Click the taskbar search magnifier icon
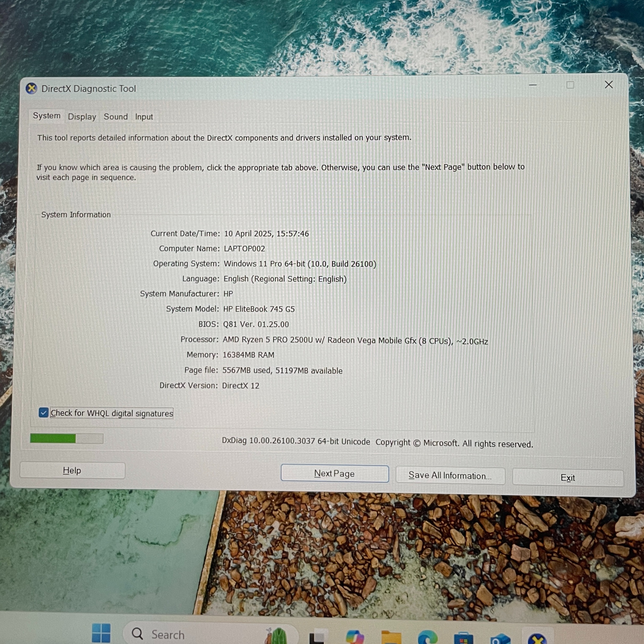Image resolution: width=644 pixels, height=644 pixels. pos(137,633)
